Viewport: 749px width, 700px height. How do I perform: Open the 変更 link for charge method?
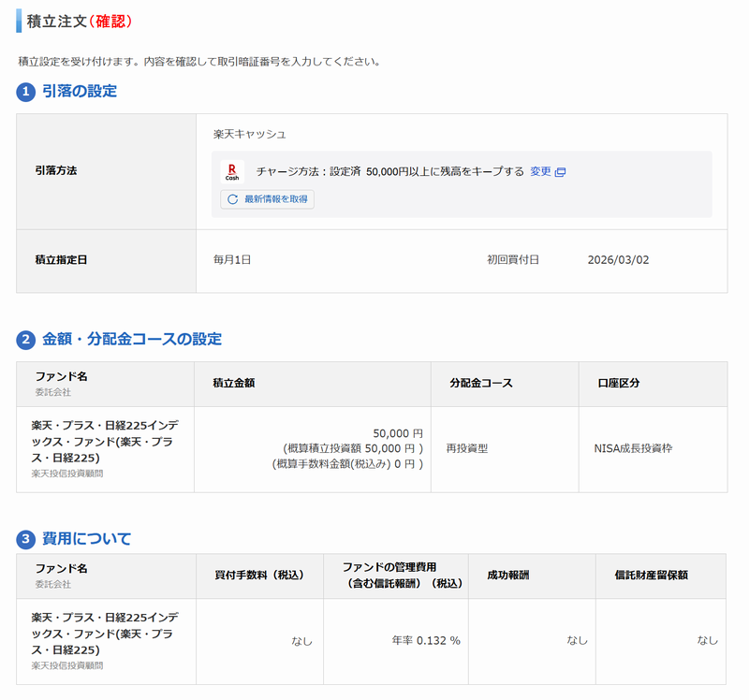(541, 171)
